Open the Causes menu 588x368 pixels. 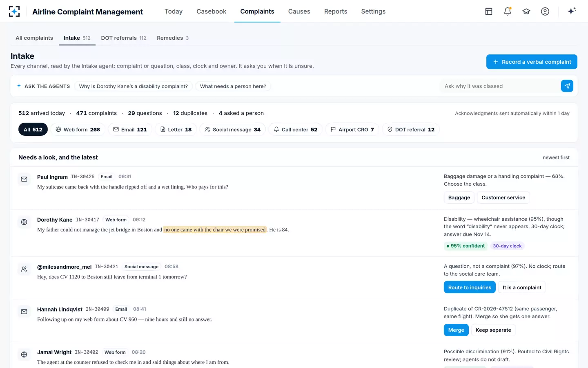(x=299, y=11)
